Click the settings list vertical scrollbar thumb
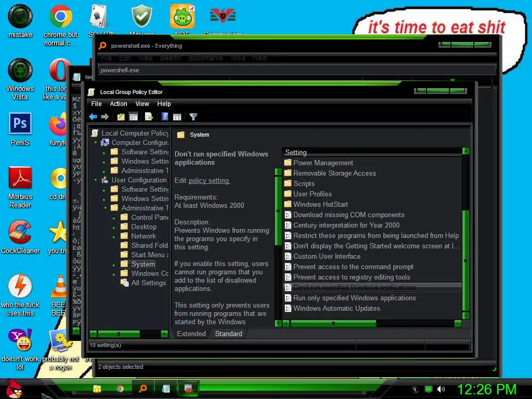Screen dimensions: 532x399 (x=466, y=260)
